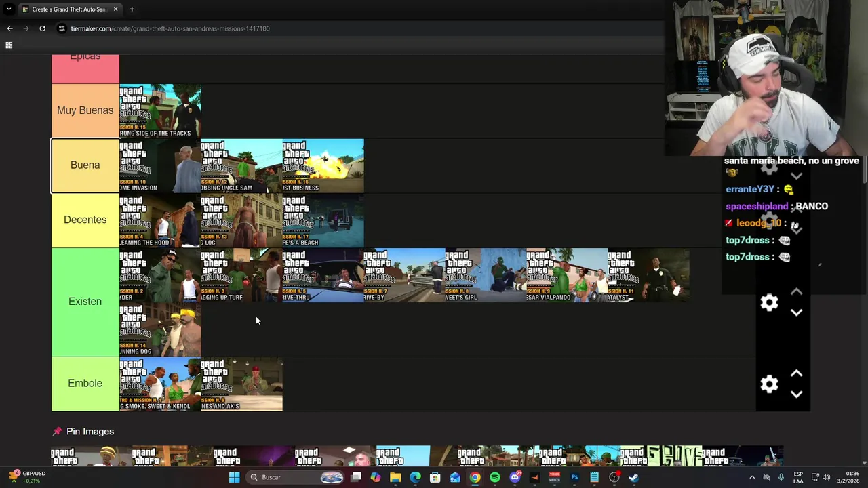Select 'Life's a Beach' mission thumbnail

coord(323,221)
